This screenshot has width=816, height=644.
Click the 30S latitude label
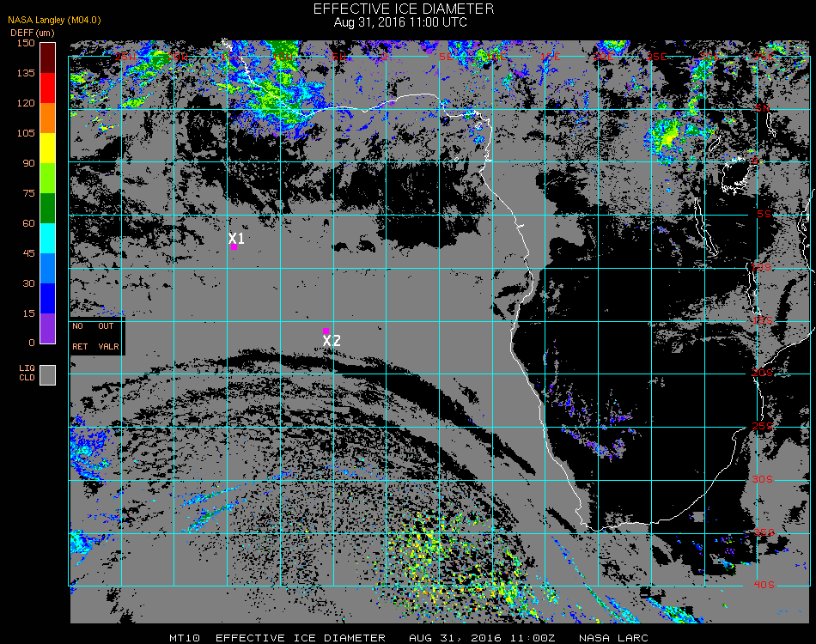click(x=763, y=479)
